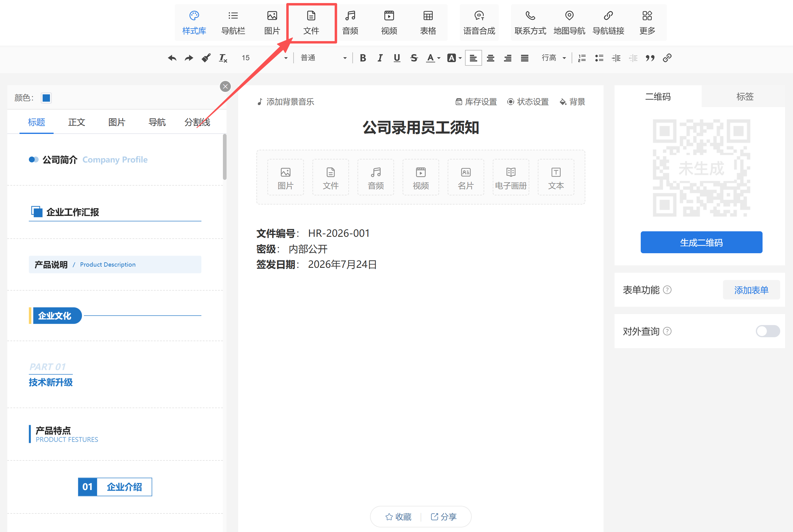Open 库存设置
The height and width of the screenshot is (532, 793).
click(x=476, y=102)
